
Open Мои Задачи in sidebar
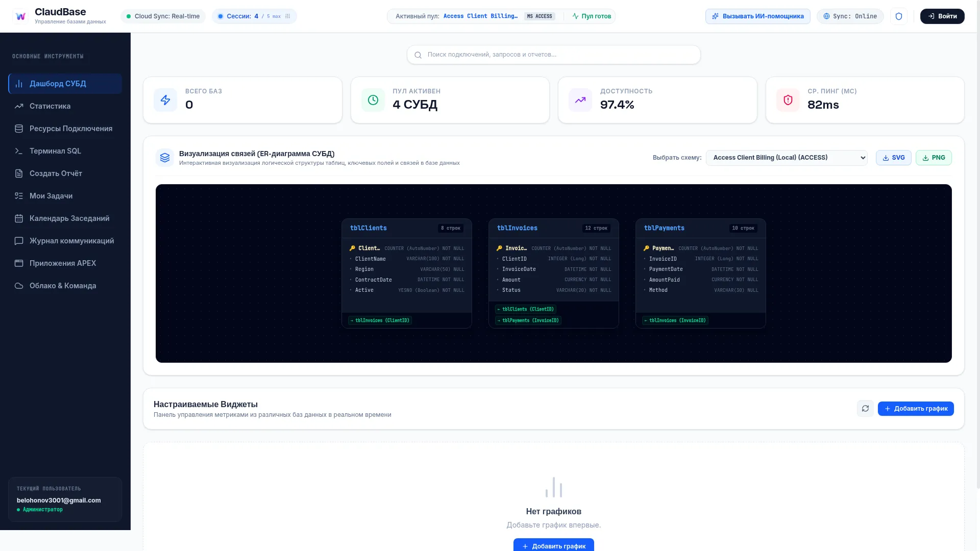[65, 196]
